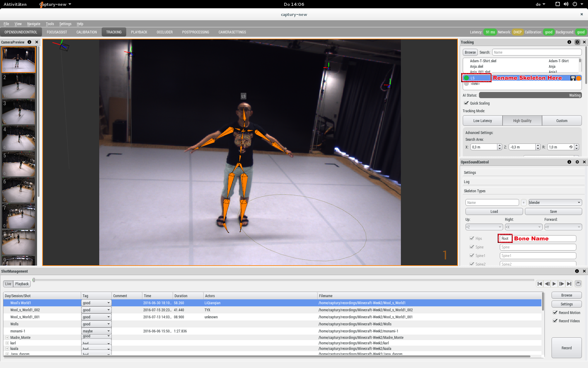Step one frame forward
588x368 pixels.
click(562, 284)
